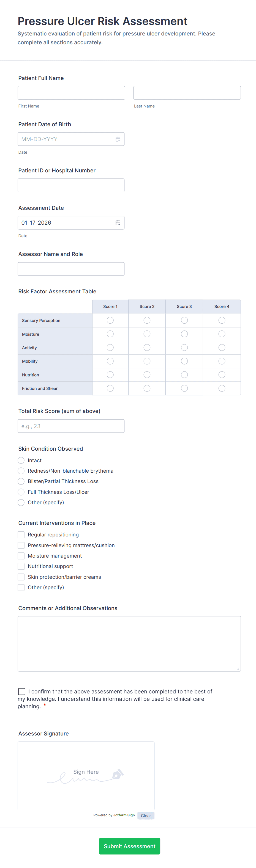Screen dimensions: 256x868
Task: Open the Assessment Date calendar icon
Action: click(118, 222)
